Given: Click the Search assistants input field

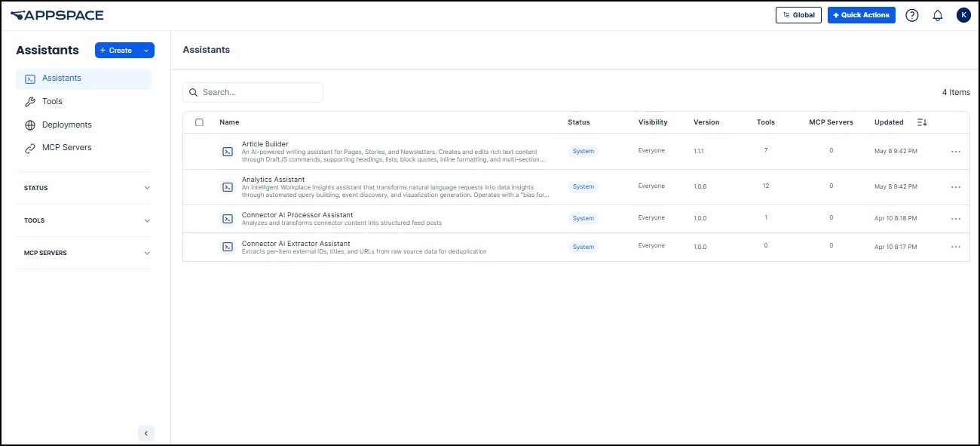Looking at the screenshot, I should [x=253, y=92].
